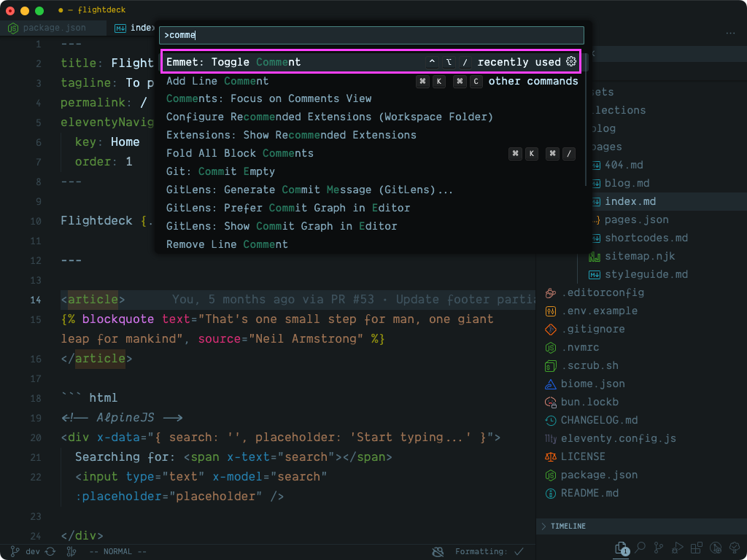The height and width of the screenshot is (560, 747).
Task: Click line number 14 in the gutter
Action: (x=36, y=300)
